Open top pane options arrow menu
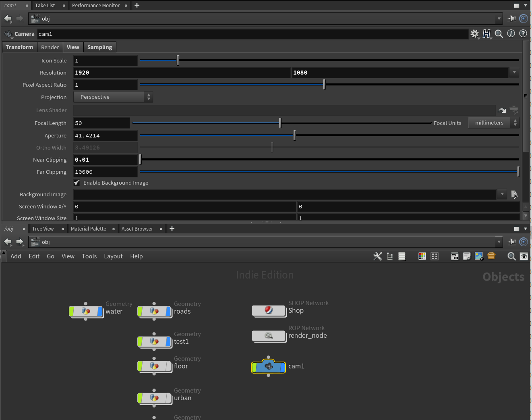The height and width of the screenshot is (420, 532). (x=526, y=5)
